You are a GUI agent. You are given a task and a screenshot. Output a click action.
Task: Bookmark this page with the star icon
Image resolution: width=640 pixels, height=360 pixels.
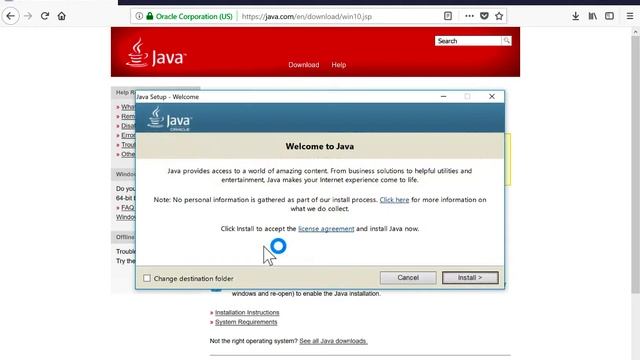[499, 16]
